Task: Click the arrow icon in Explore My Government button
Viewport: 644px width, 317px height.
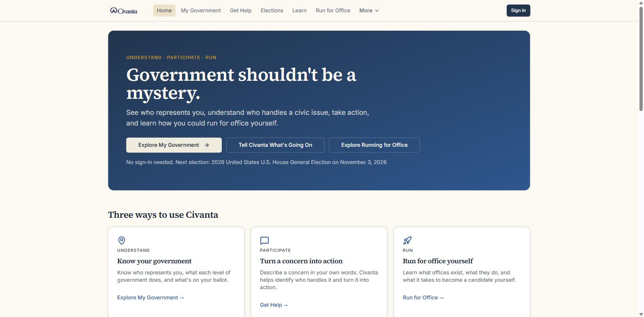Action: point(207,145)
